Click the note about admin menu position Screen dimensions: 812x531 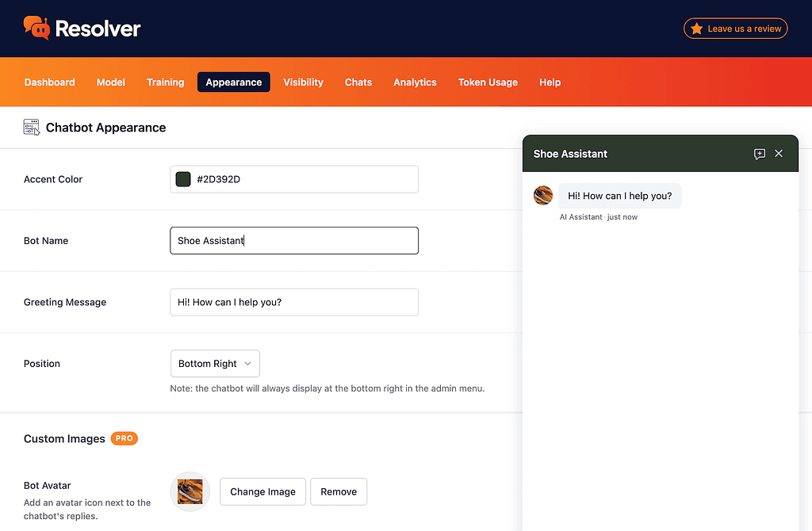coord(327,388)
